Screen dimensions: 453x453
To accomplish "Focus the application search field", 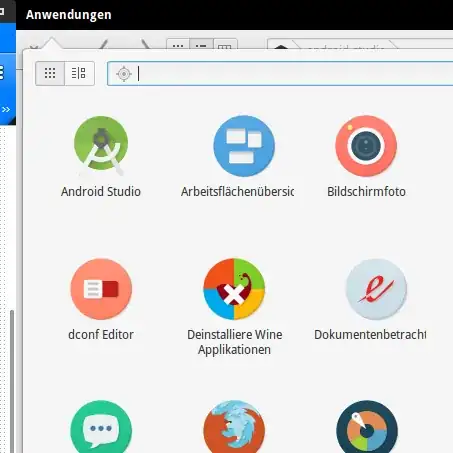I will click(x=280, y=73).
